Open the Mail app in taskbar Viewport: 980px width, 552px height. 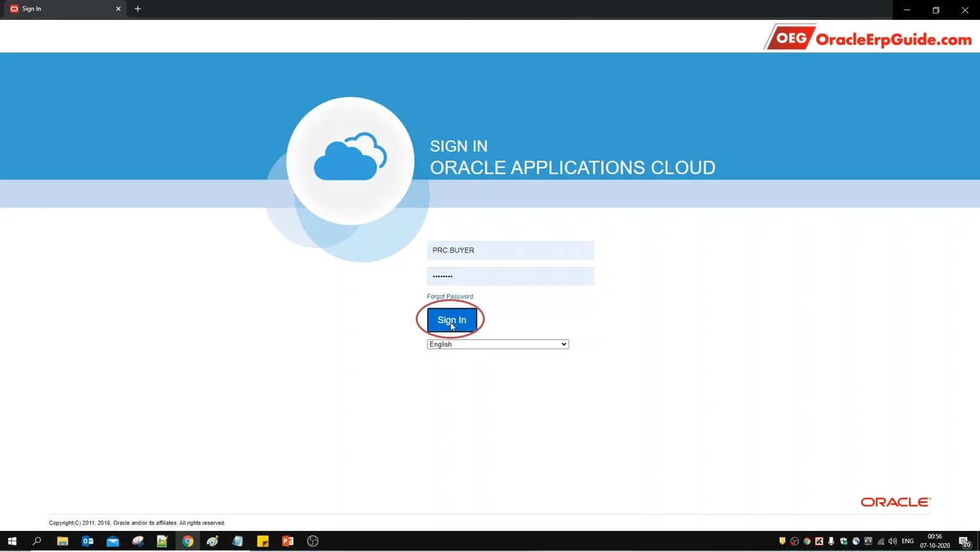point(113,541)
